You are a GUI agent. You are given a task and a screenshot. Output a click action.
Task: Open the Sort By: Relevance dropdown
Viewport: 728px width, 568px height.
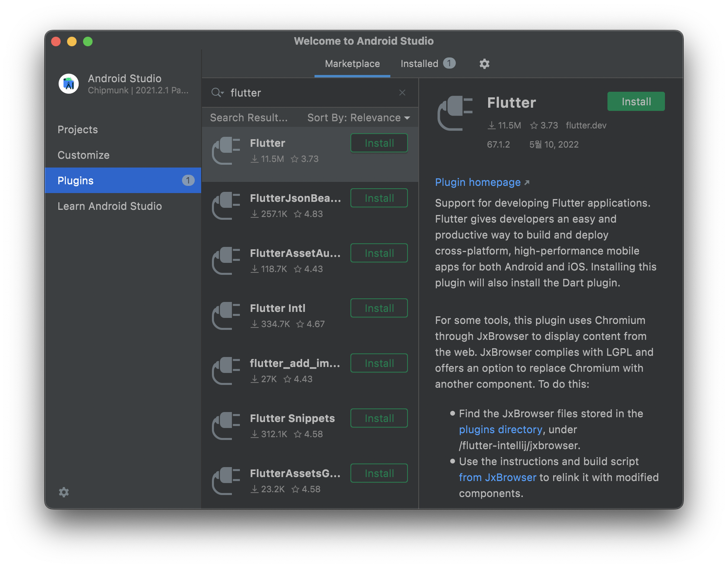click(x=358, y=118)
